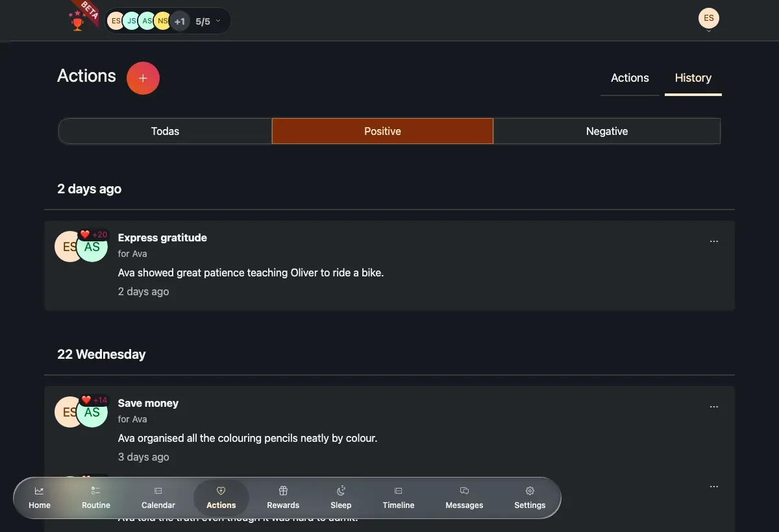The width and height of the screenshot is (779, 532).
Task: Open Sleep in bottom navigation
Action: point(341,498)
